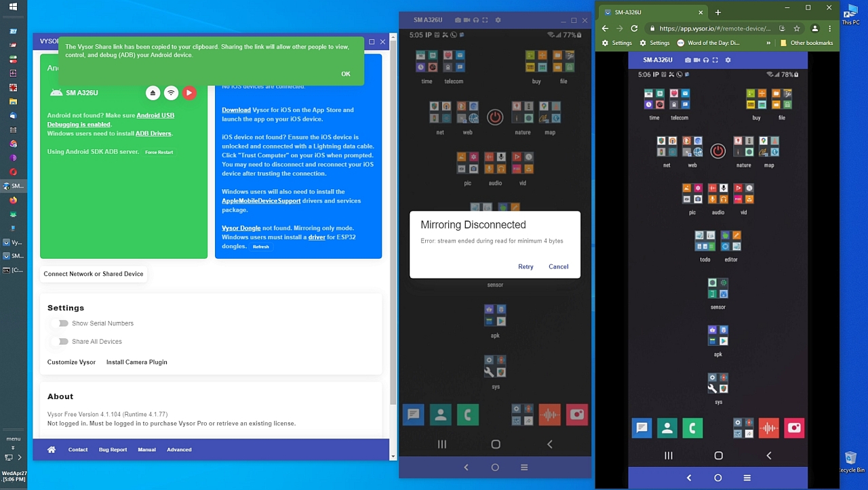
Task: Open the pink camera app in the browser phone dock
Action: 794,428
